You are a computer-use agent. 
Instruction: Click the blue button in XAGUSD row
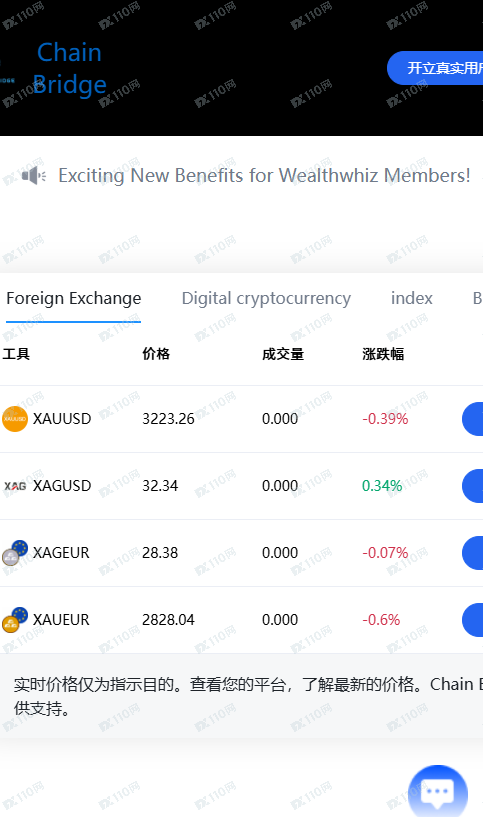pyautogui.click(x=473, y=486)
